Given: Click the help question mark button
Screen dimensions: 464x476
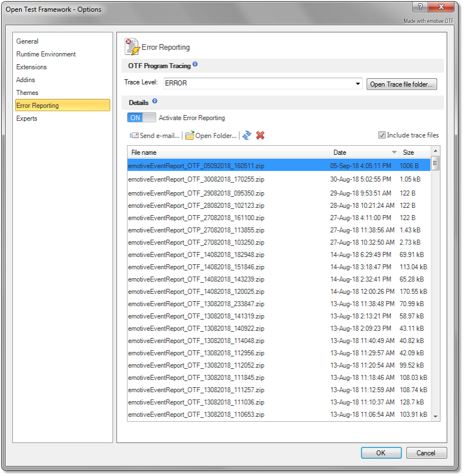Looking at the screenshot, I should click(x=420, y=7).
